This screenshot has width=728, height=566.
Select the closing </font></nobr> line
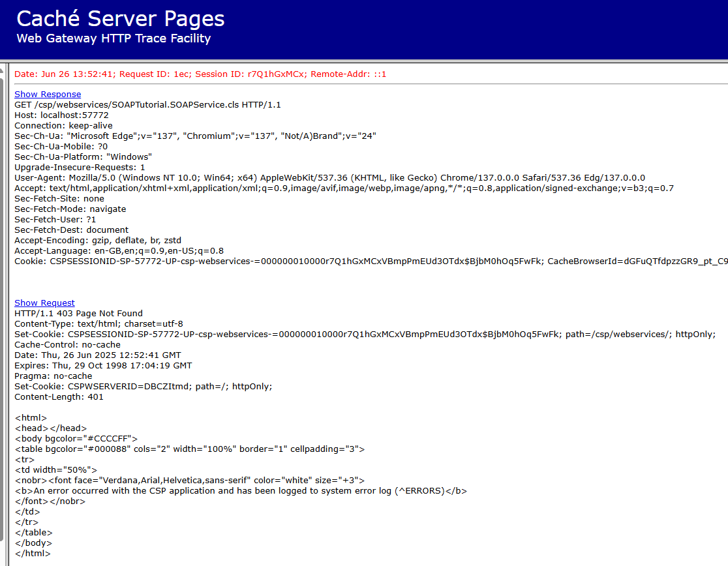click(50, 501)
